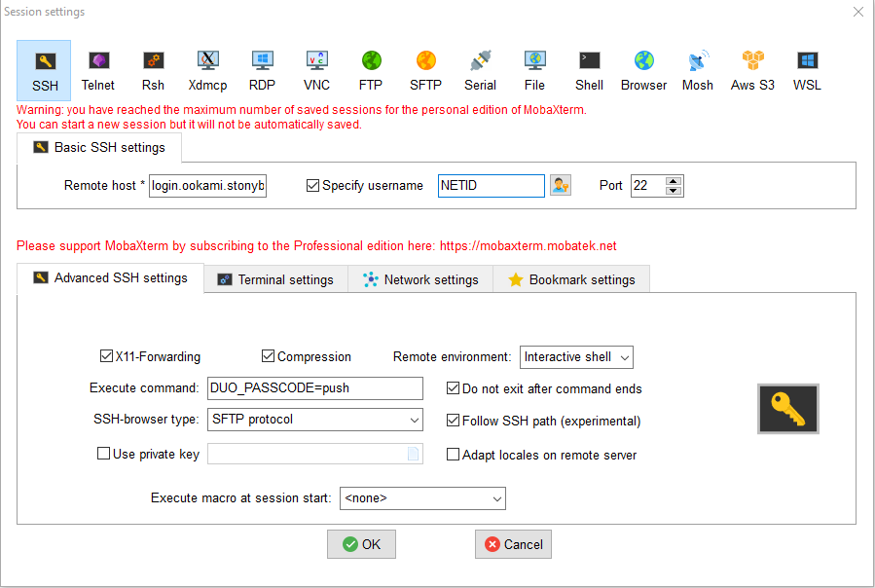Toggle Follow SSH path (experimental)
This screenshot has height=588, width=875.
tap(453, 420)
